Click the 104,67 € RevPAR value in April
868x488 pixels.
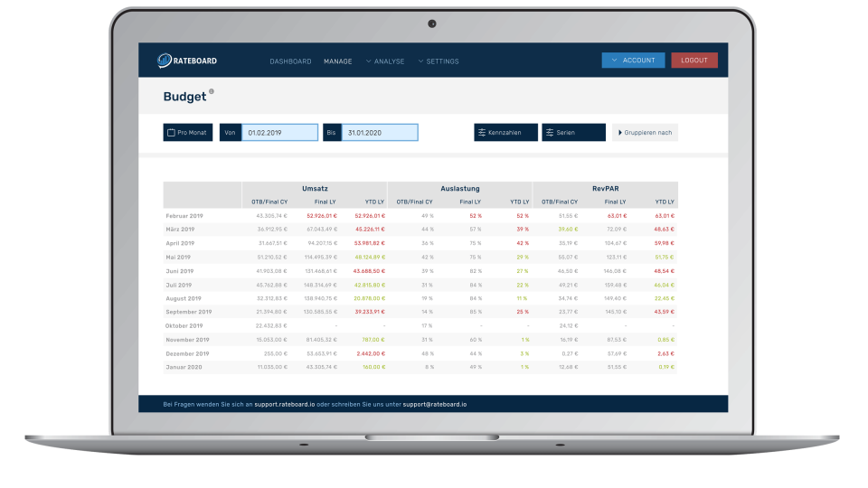(616, 243)
